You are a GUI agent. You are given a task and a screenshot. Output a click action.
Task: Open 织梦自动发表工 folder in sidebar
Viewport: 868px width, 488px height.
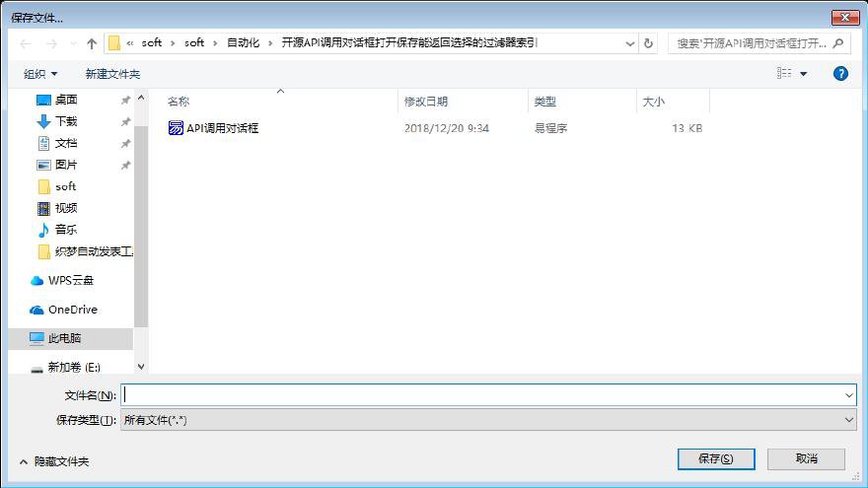(84, 251)
